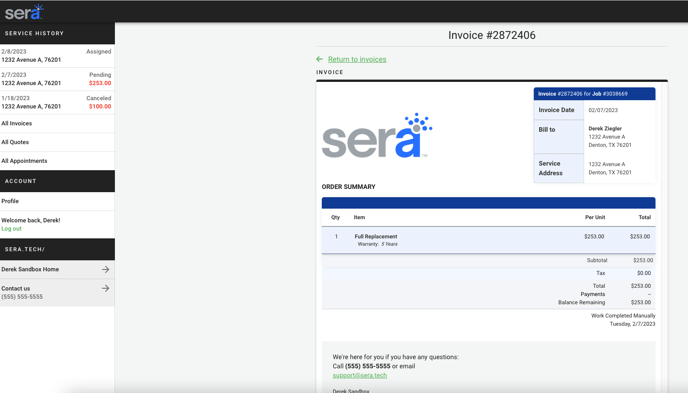This screenshot has height=393, width=688.
Task: Click the green back arrow beside Return to invoices
Action: pos(319,59)
